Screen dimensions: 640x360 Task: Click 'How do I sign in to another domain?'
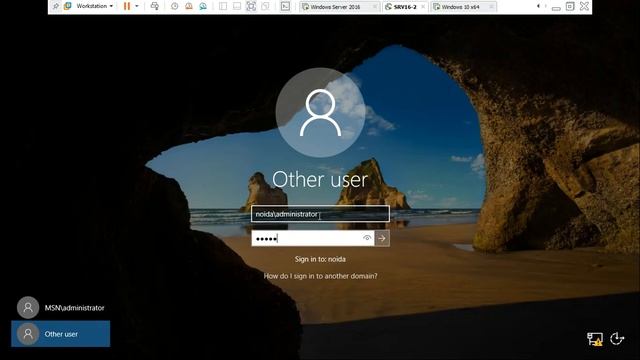pos(320,276)
